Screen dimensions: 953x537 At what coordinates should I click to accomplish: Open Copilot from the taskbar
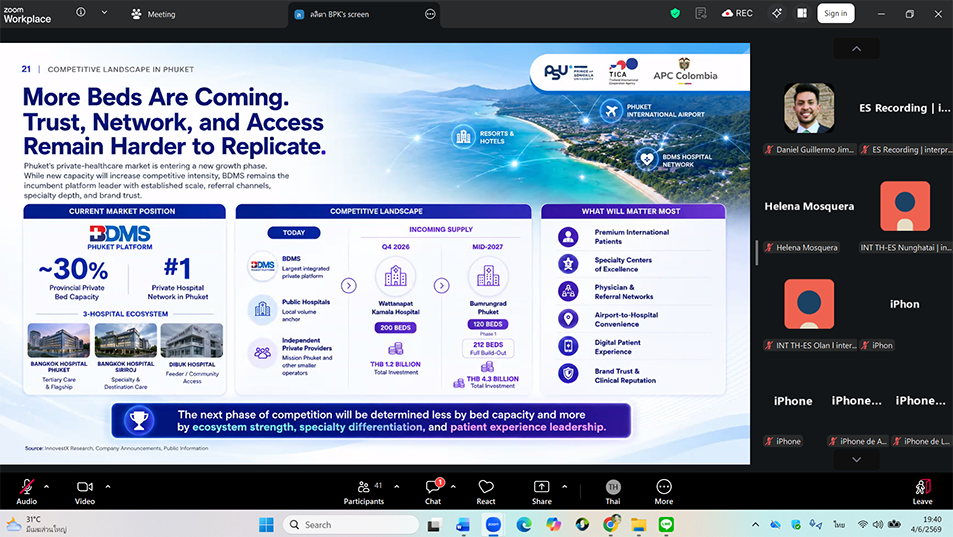[553, 525]
